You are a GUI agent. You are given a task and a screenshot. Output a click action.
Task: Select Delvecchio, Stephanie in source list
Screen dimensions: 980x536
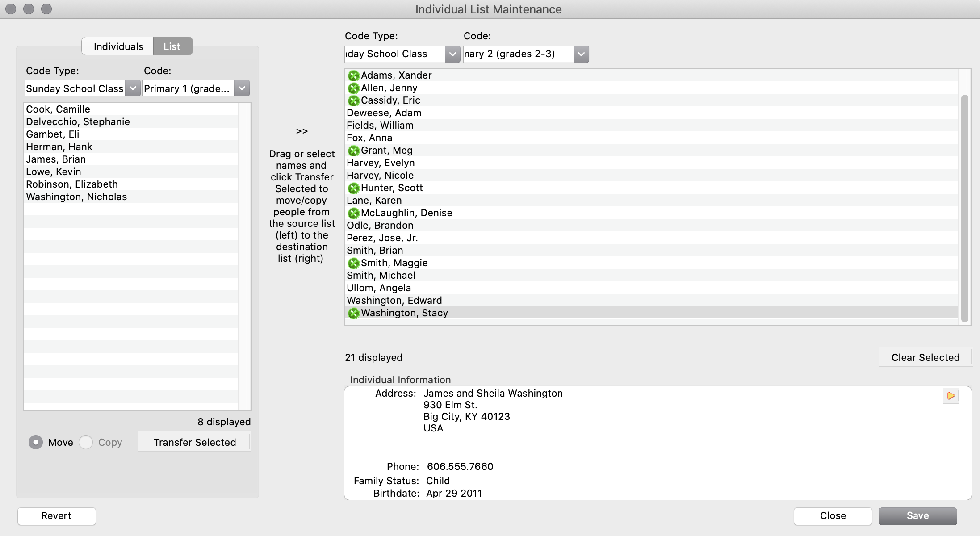[x=78, y=122]
